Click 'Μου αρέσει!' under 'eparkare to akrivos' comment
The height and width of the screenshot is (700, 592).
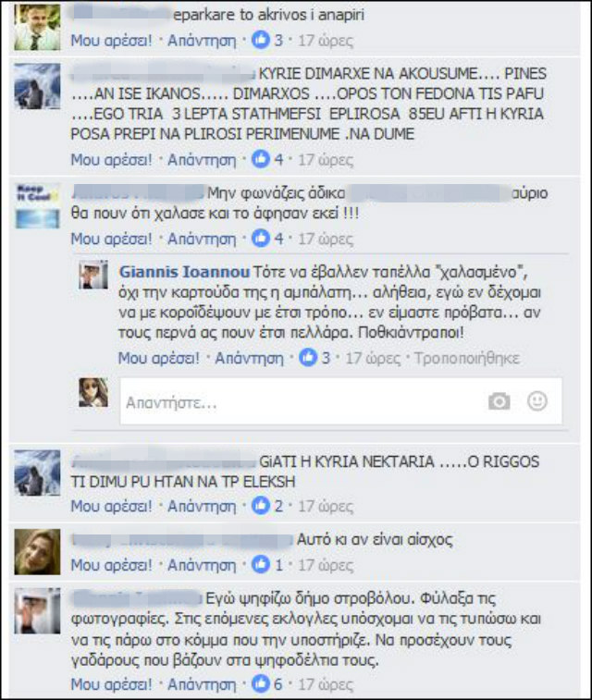point(112,41)
